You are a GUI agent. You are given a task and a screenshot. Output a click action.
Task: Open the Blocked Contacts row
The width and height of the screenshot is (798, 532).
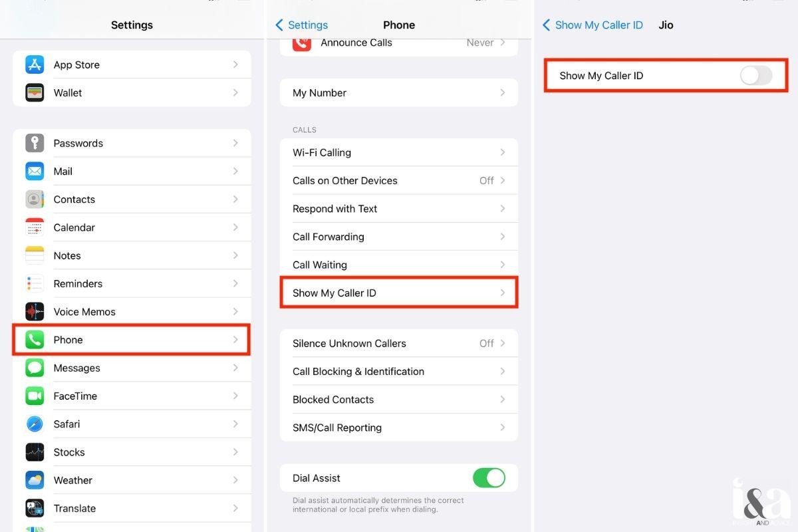pyautogui.click(x=398, y=400)
